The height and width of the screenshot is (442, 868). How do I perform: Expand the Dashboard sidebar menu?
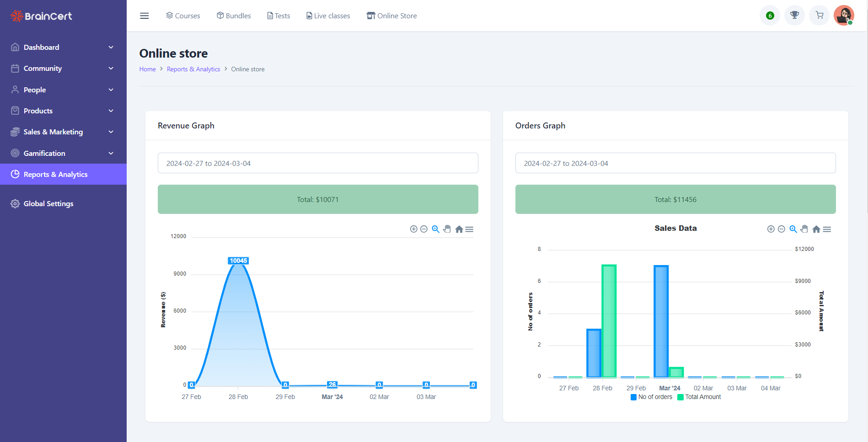point(63,47)
